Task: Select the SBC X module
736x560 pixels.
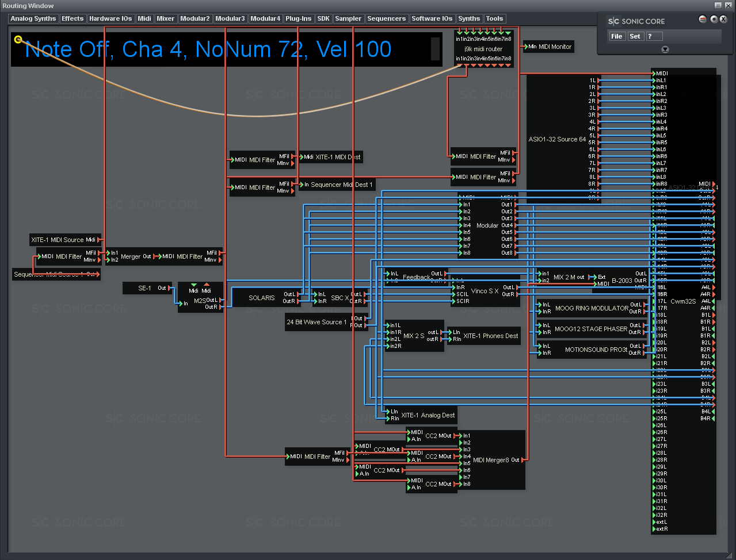Action: (x=340, y=297)
